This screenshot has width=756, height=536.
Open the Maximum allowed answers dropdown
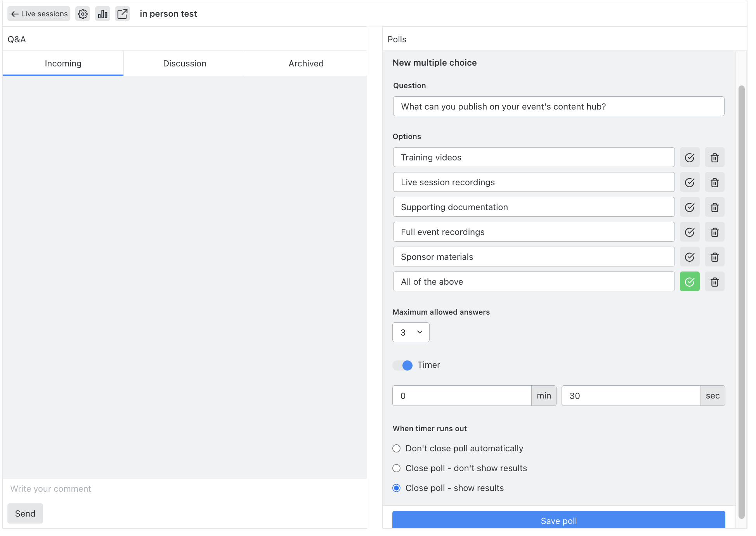[x=411, y=332]
